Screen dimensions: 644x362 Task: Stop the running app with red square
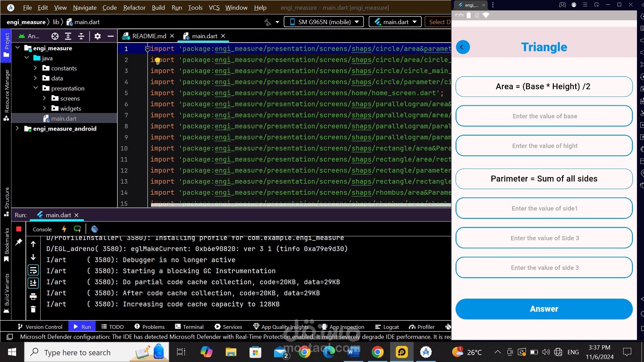point(19,229)
